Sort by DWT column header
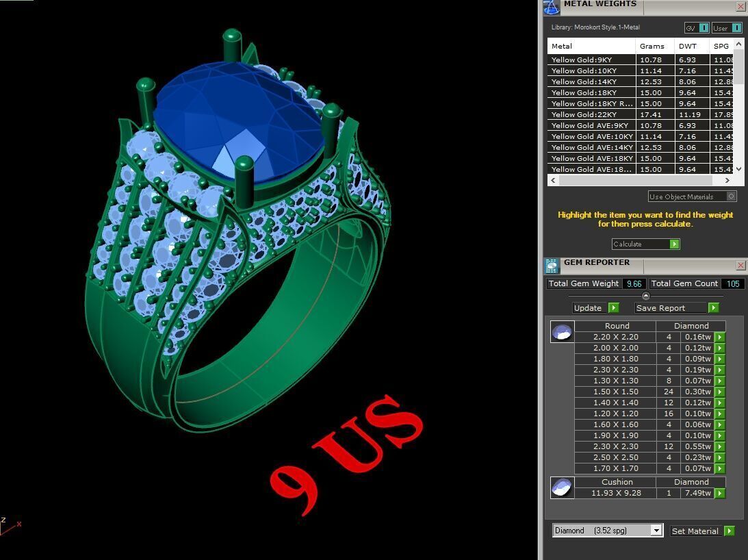Image resolution: width=748 pixels, height=560 pixels. tap(691, 47)
